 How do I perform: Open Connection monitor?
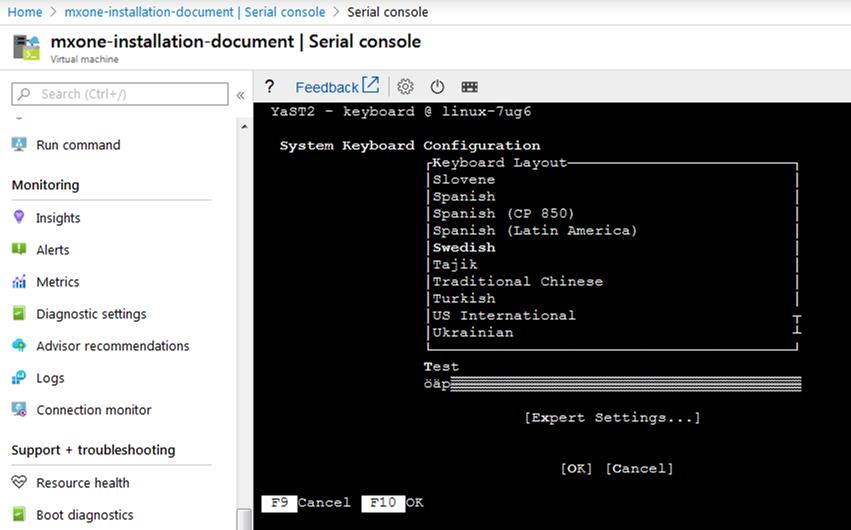point(93,410)
